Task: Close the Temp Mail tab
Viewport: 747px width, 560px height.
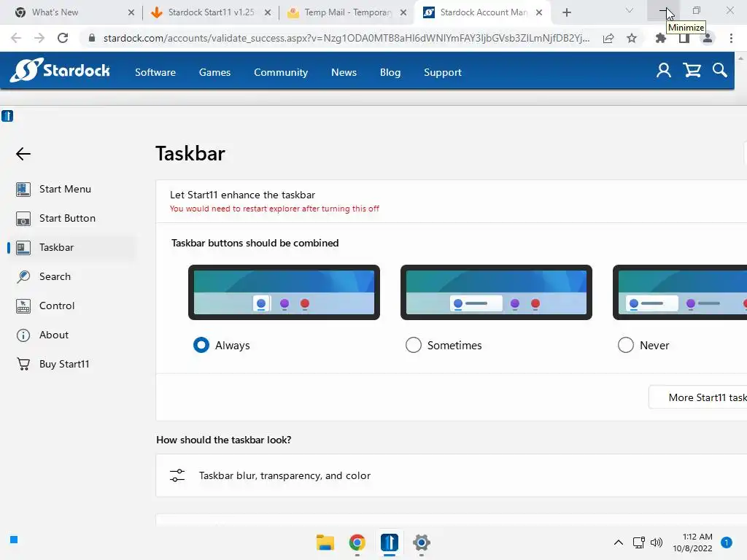Action: [403, 13]
